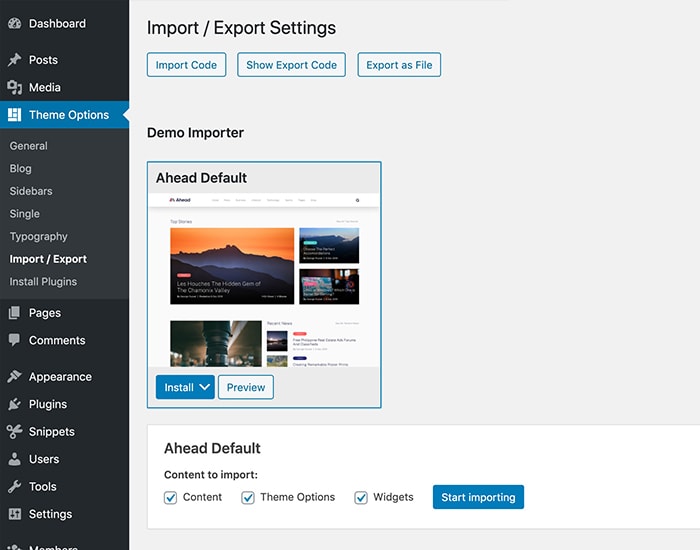
Task: Go to Media library menu
Action: [45, 88]
